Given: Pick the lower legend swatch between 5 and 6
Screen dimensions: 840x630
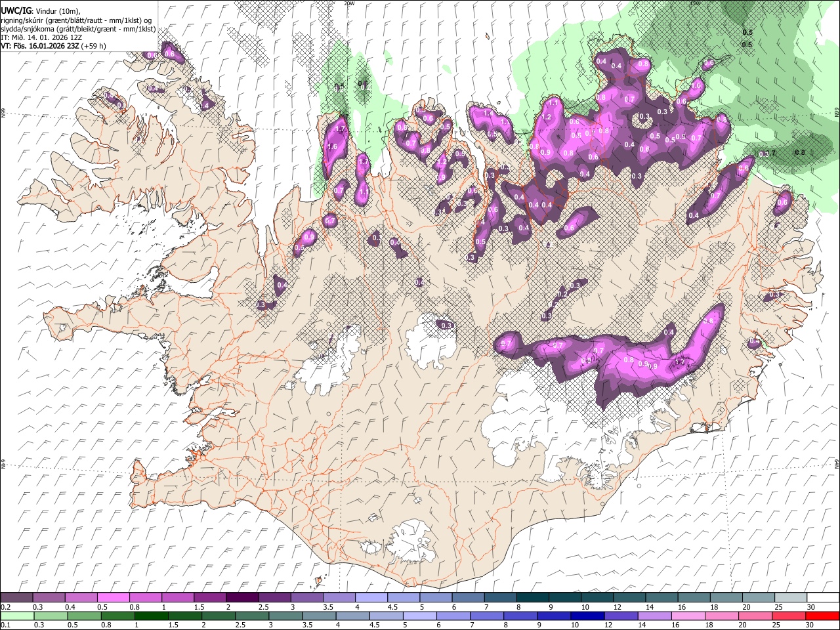Looking at the screenshot, I should click(x=420, y=616).
